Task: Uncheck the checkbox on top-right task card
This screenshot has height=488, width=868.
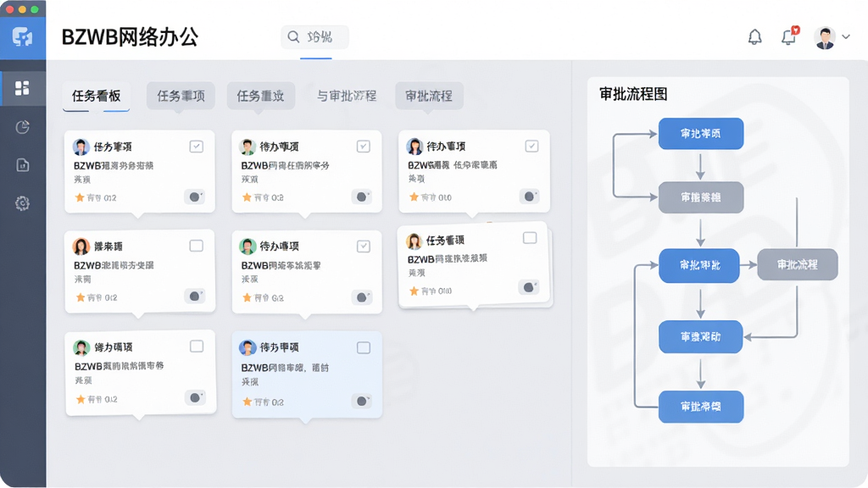Action: point(531,146)
